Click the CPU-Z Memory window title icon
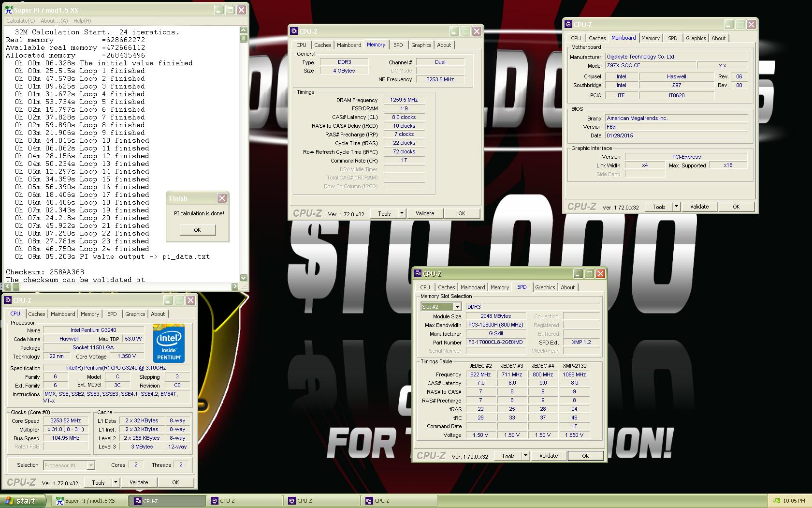The height and width of the screenshot is (508, 812). point(294,31)
